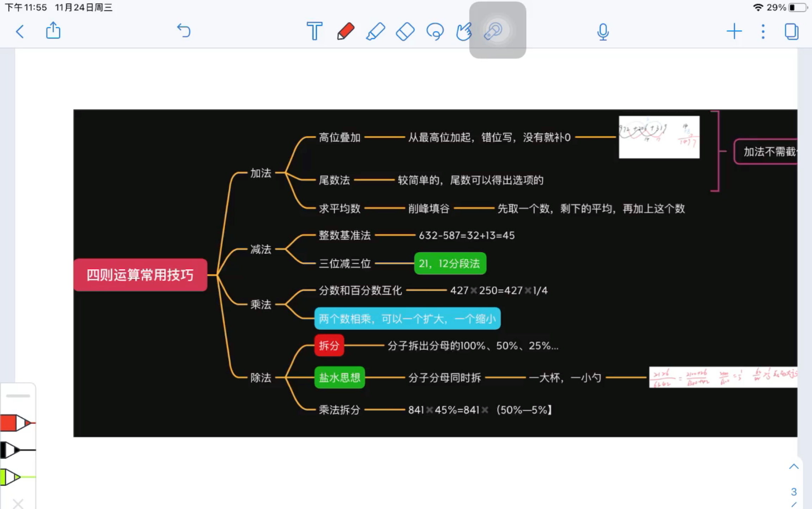Tap the 求平均数 node

[339, 208]
